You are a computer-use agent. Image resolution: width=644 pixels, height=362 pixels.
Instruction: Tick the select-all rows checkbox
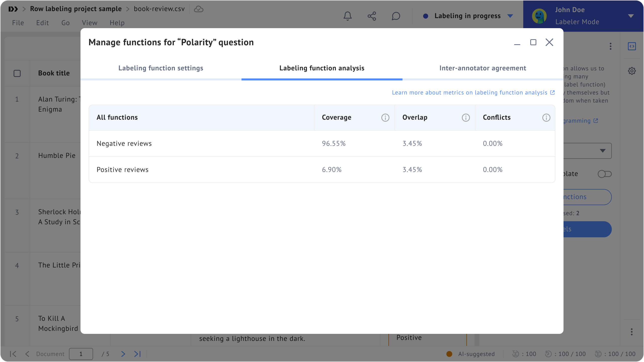(x=17, y=73)
